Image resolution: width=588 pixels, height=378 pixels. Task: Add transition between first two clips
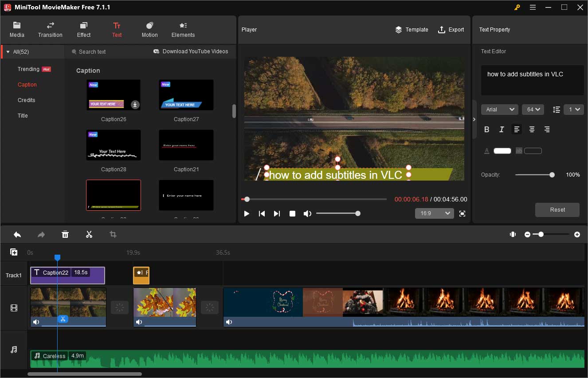coord(120,307)
